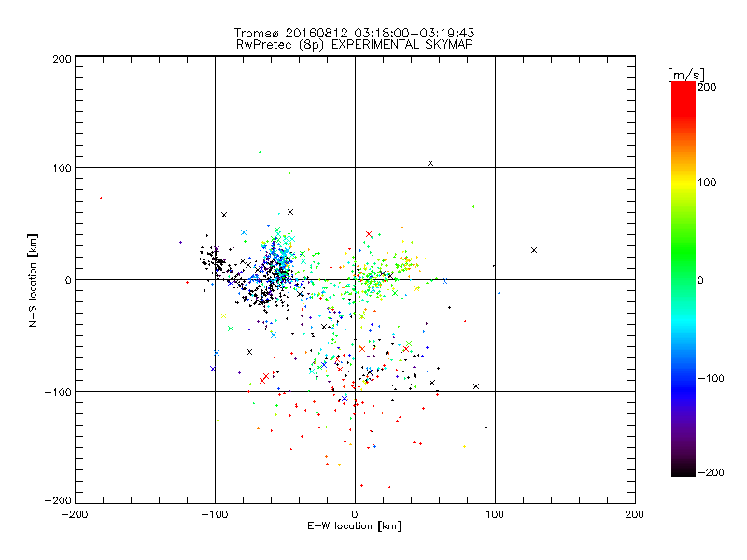Click the x-axis tick label '-200'
Viewport: 747px width, 560px height.
[x=75, y=514]
